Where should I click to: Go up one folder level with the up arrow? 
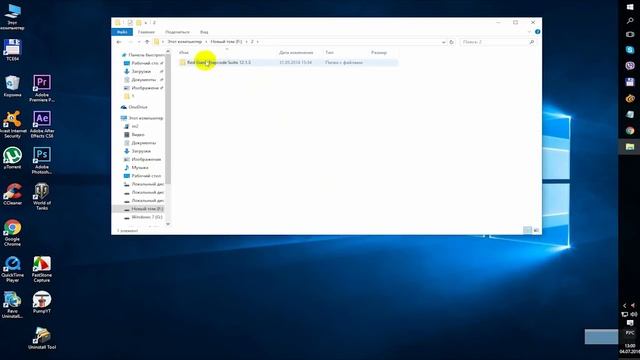[x=147, y=42]
